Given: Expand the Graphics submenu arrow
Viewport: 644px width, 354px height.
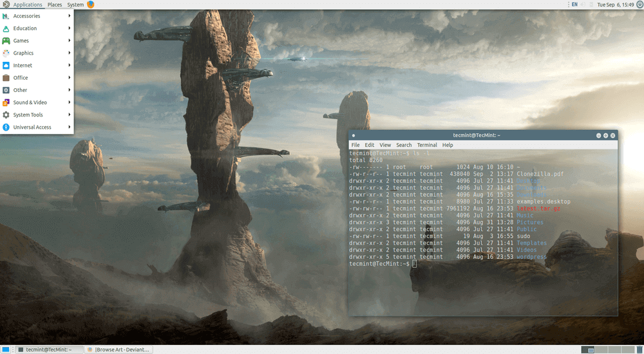Looking at the screenshot, I should click(70, 53).
